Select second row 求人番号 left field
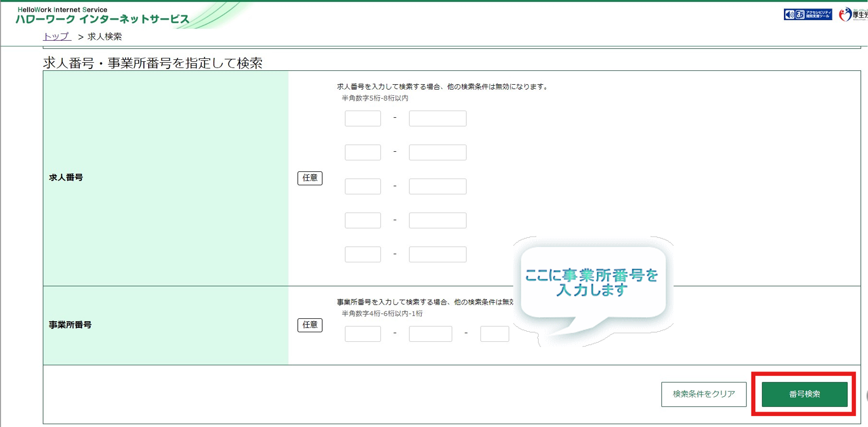This screenshot has width=868, height=427. [362, 152]
